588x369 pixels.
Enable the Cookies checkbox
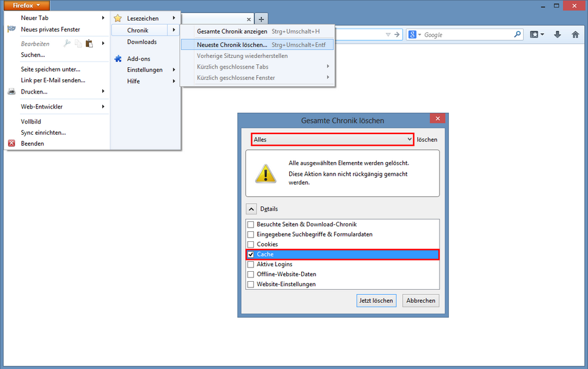pos(251,244)
